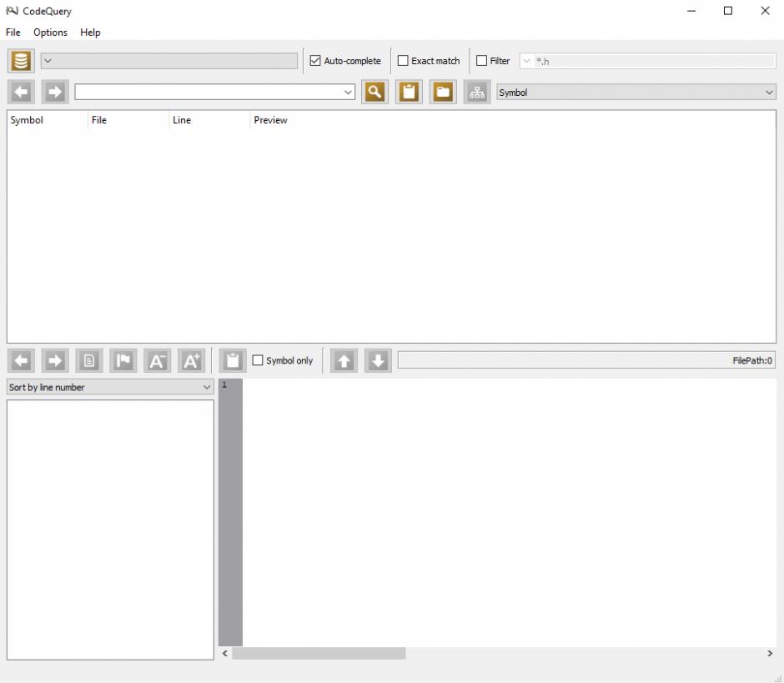Open file in editor using document icon
The width and height of the screenshot is (784, 683).
pos(89,360)
